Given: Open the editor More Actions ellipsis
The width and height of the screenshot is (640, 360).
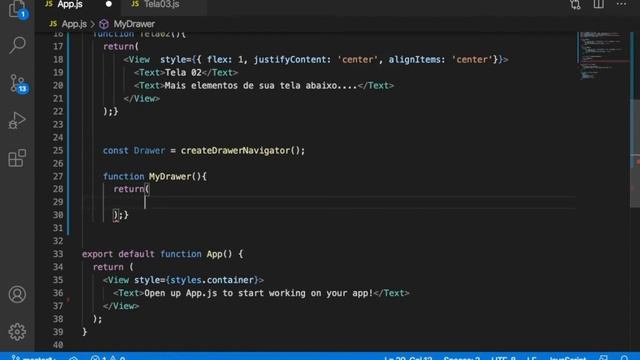Looking at the screenshot, I should pyautogui.click(x=622, y=4).
